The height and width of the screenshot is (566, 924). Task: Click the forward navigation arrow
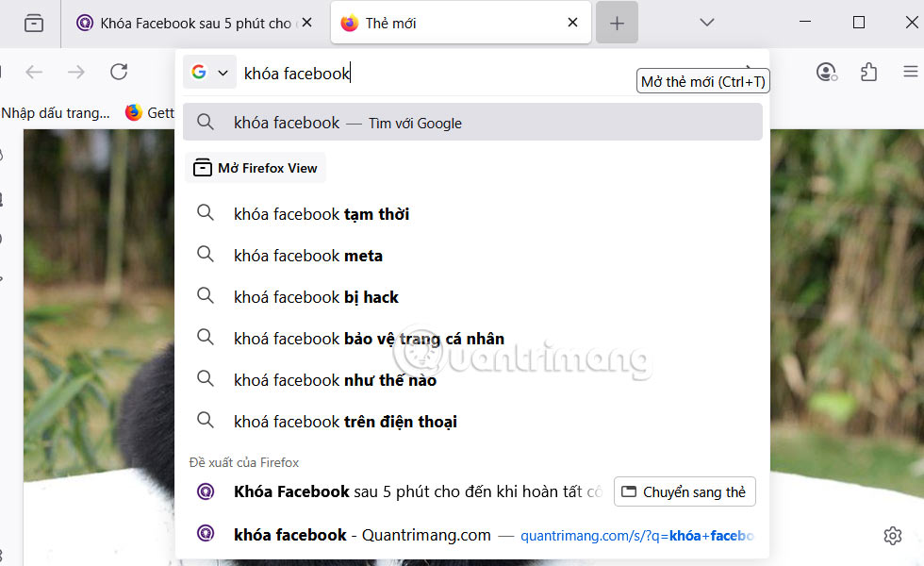point(75,72)
